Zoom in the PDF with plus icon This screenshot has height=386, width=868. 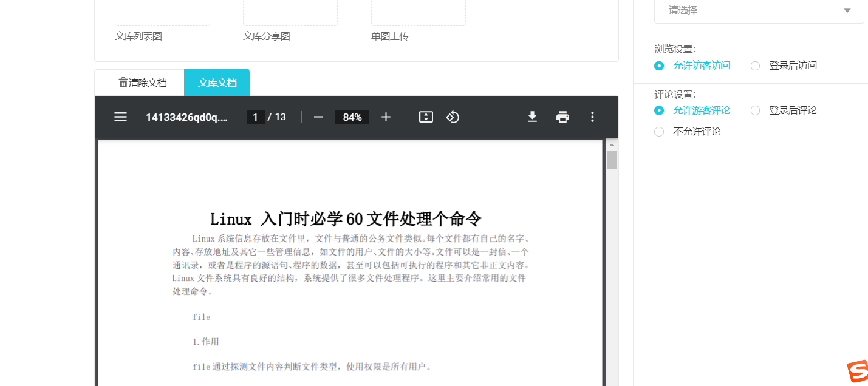coord(386,117)
